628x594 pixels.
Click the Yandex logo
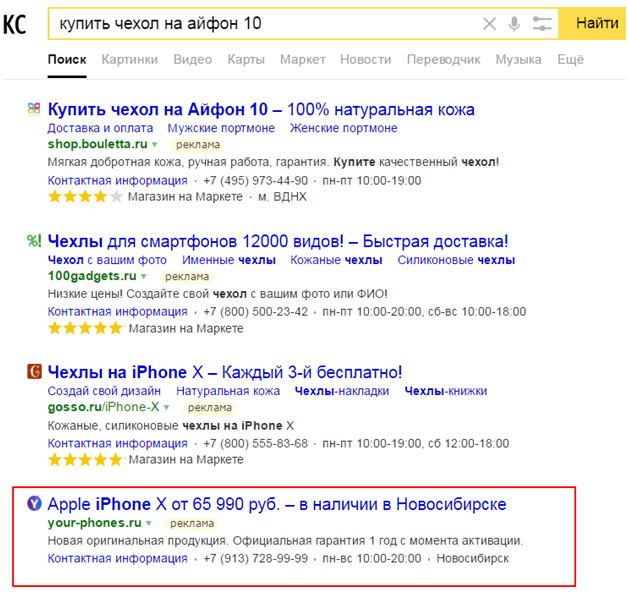click(15, 23)
